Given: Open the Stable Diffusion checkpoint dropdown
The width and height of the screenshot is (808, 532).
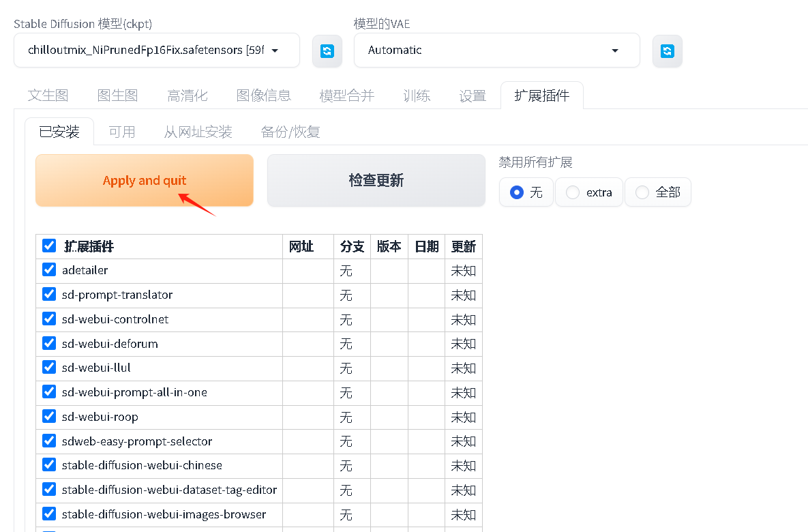Looking at the screenshot, I should pos(157,50).
